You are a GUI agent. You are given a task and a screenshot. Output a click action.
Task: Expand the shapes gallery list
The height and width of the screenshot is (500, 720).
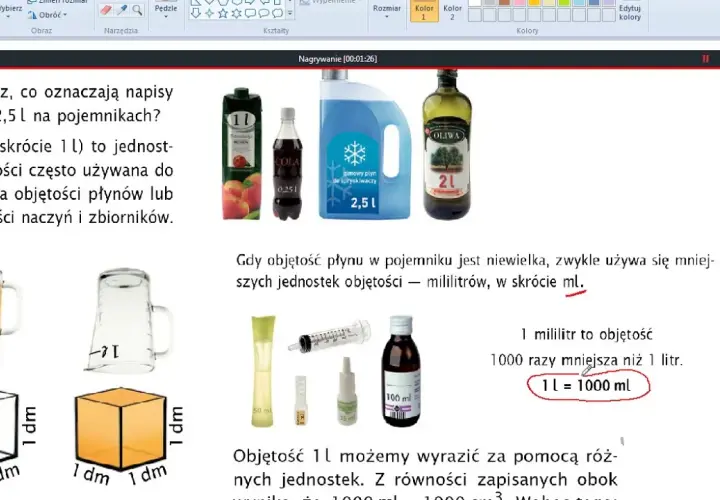[x=290, y=13]
